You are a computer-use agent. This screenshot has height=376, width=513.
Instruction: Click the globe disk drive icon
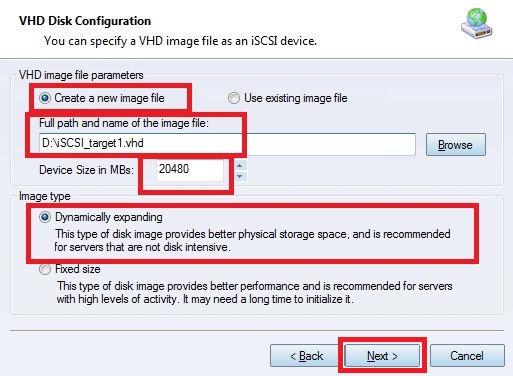tap(477, 24)
